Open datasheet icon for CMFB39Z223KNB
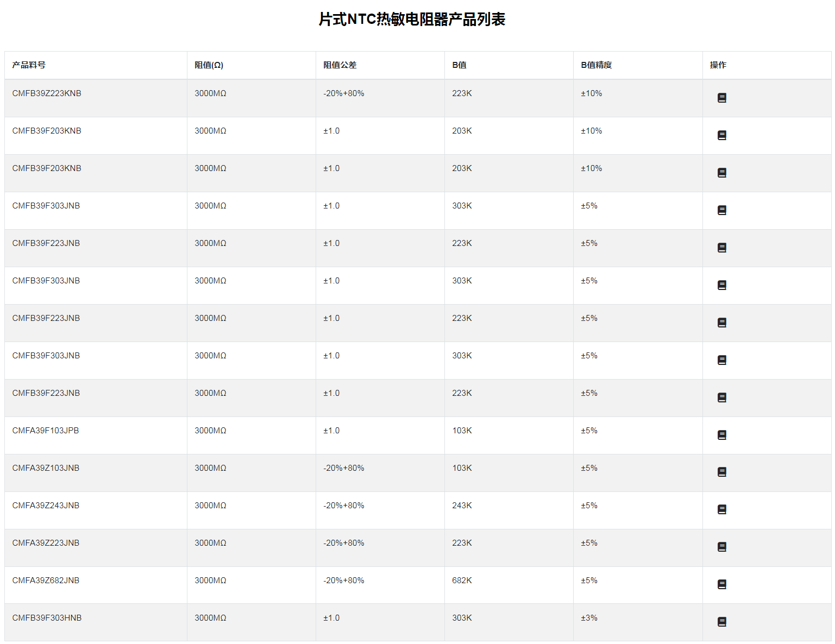 [x=721, y=98]
